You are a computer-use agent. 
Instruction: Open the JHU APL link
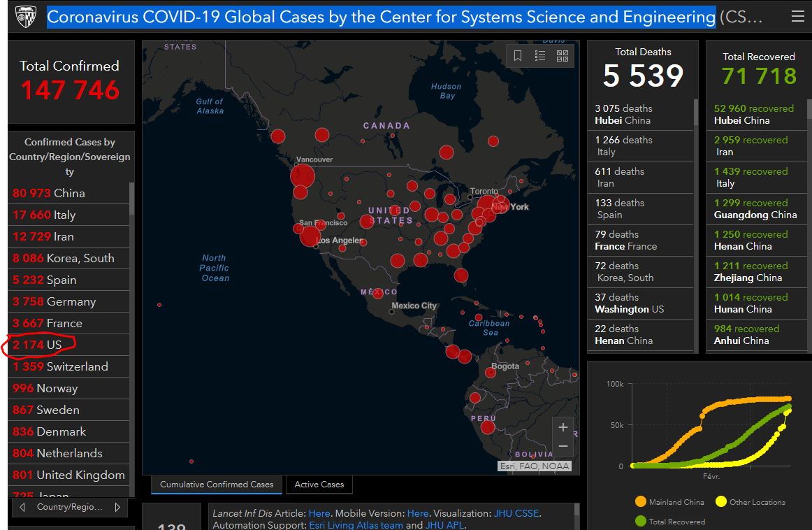444,525
